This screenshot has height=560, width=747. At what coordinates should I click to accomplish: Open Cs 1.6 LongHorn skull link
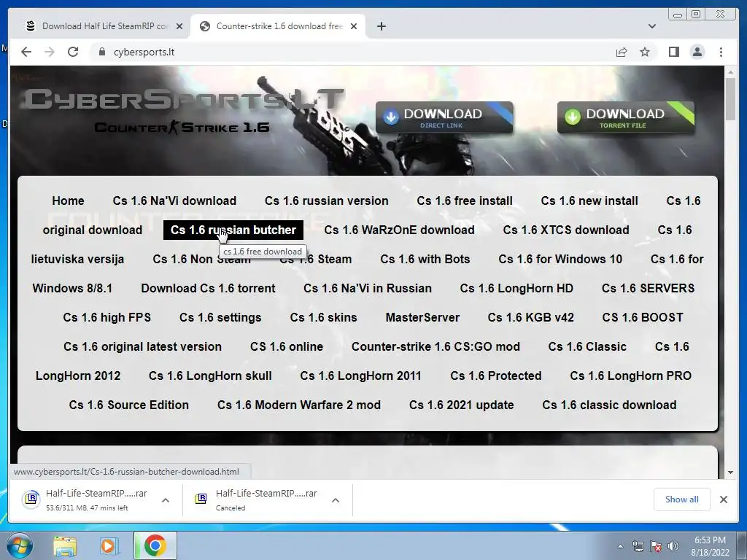coord(210,376)
